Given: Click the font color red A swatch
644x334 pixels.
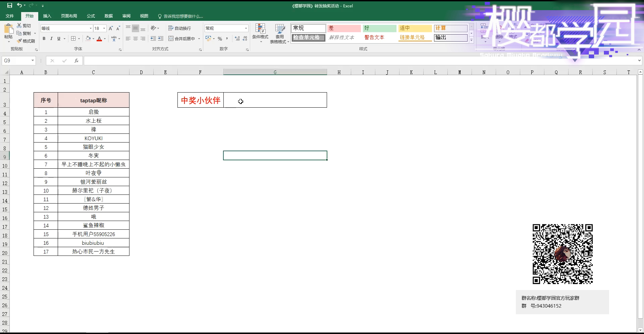Looking at the screenshot, I should point(99,39).
